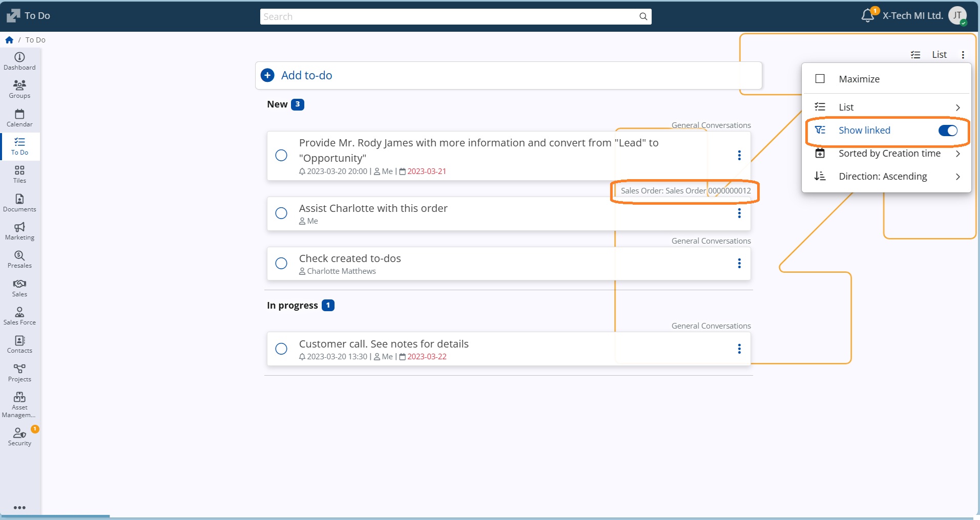The image size is (980, 520).
Task: Open Presales in the sidebar
Action: pos(19,259)
